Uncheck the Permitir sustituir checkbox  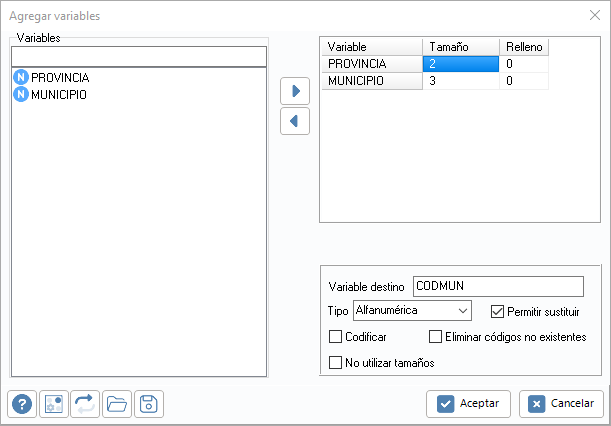pos(498,311)
